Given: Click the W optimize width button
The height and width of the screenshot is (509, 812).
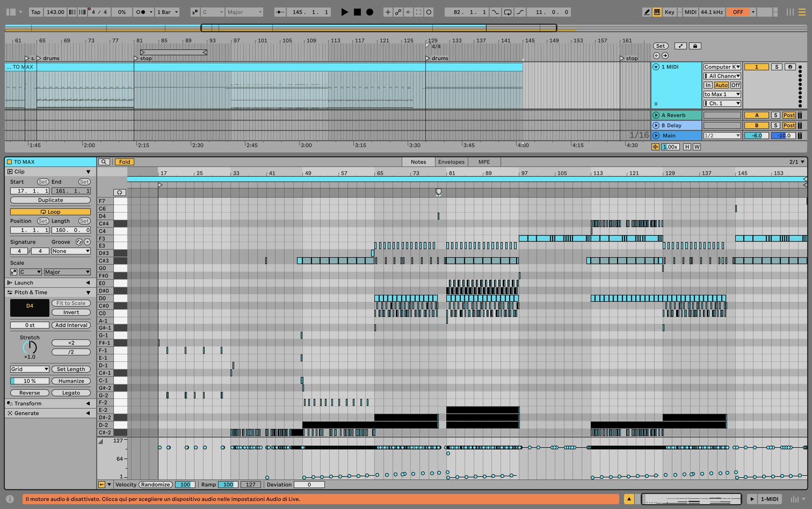Looking at the screenshot, I should click(697, 147).
